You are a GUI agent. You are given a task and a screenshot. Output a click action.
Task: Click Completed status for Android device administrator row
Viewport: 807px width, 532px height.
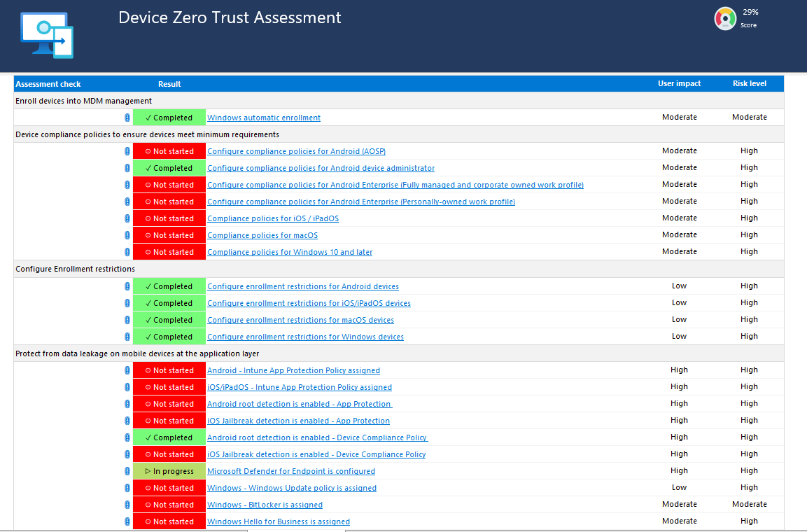(x=169, y=168)
